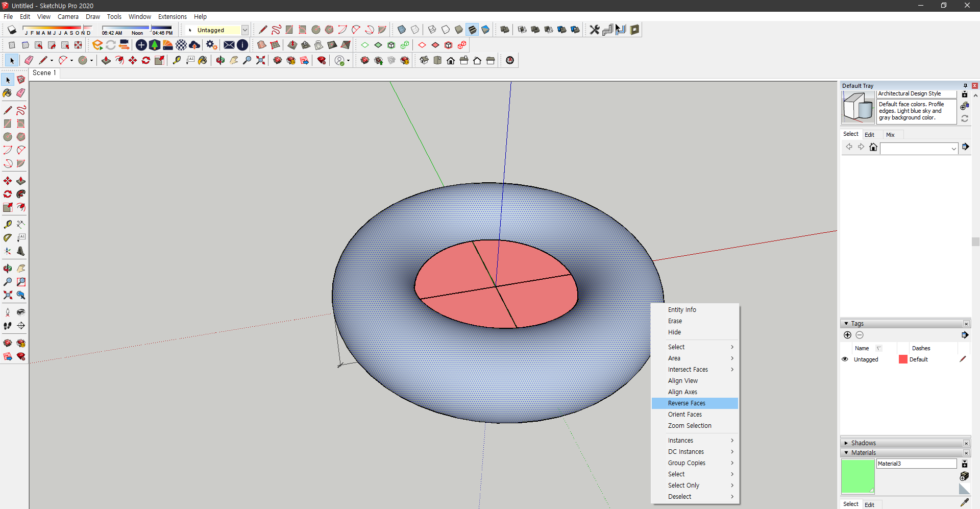Open the Camera menu
980x509 pixels.
click(68, 17)
